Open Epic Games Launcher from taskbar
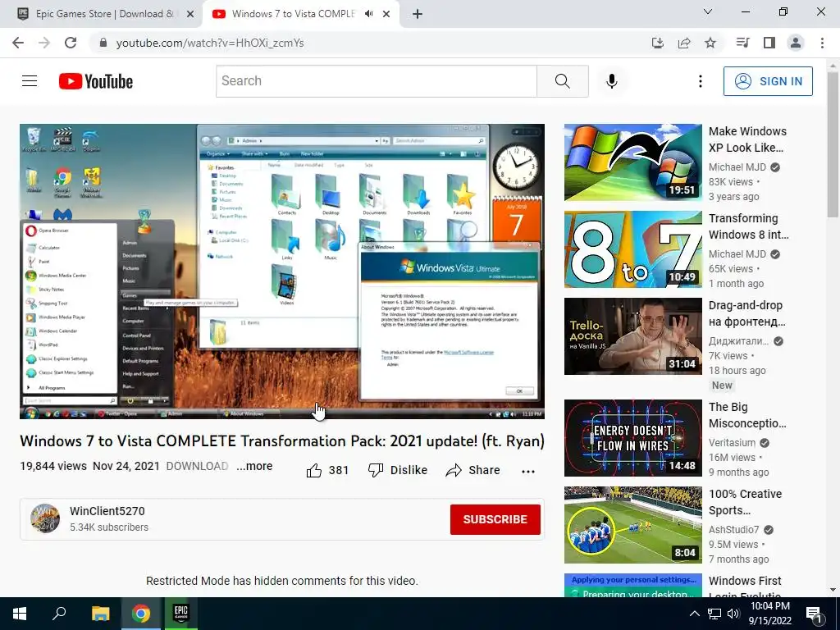 click(x=181, y=614)
